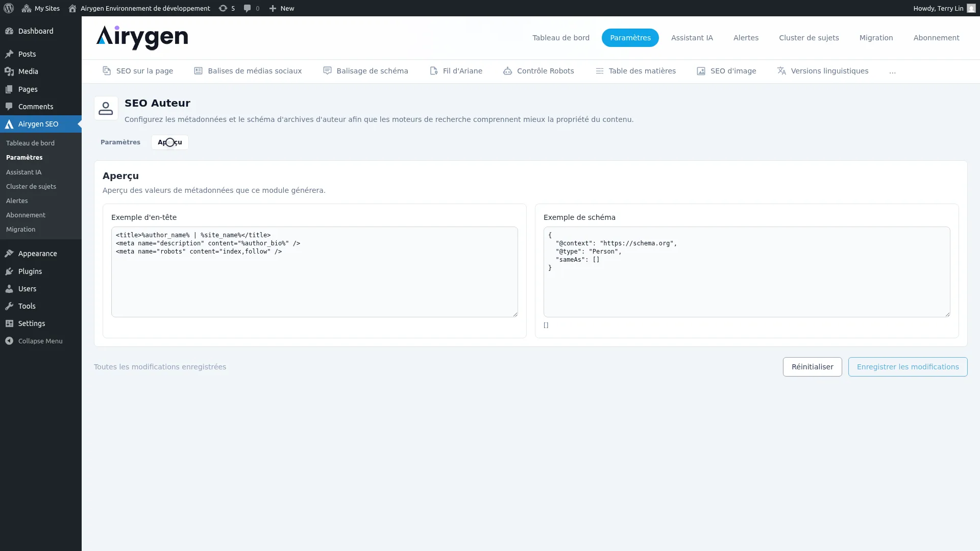Click the Settings icon in sidebar

9,323
